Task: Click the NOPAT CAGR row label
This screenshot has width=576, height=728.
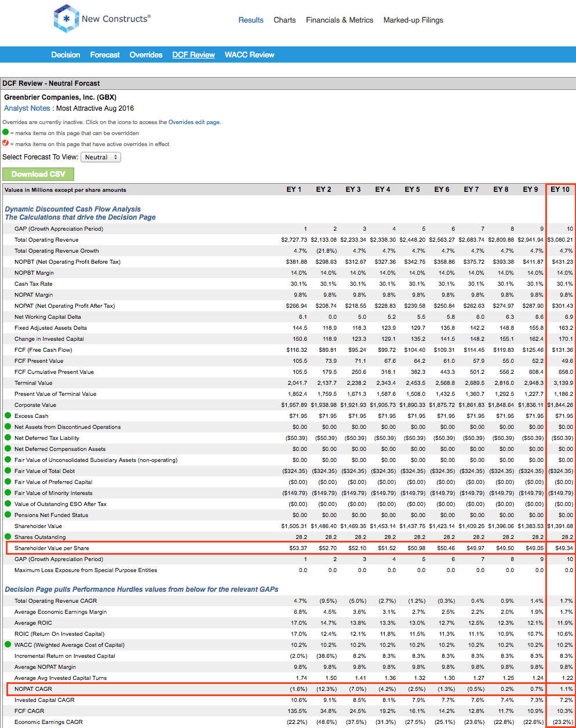Action: [33, 689]
